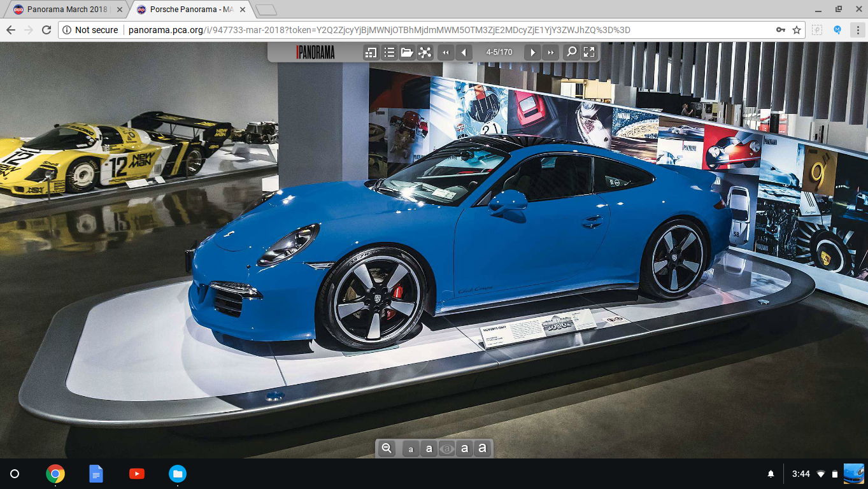
Task: Enter fullscreen viewing mode
Action: pyautogui.click(x=589, y=52)
